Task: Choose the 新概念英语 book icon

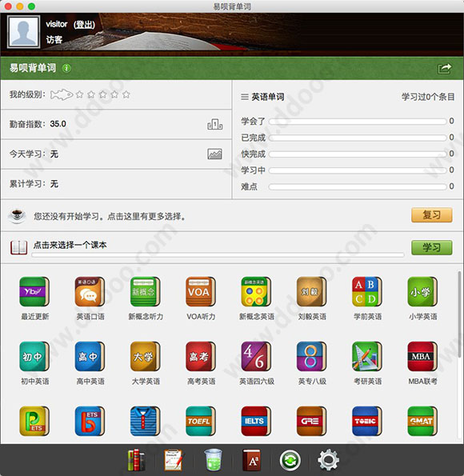Action: coord(256,291)
